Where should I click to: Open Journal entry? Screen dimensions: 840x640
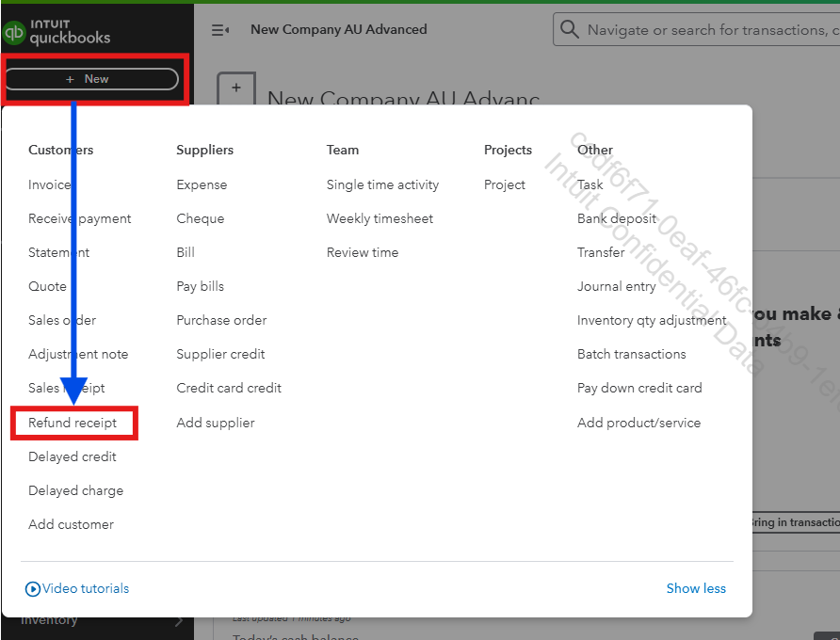(x=617, y=286)
